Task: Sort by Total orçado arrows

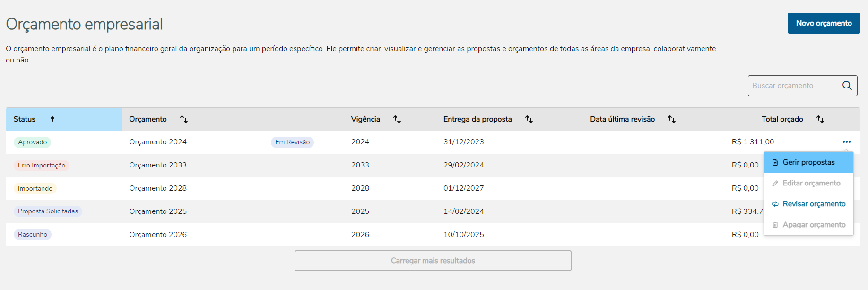Action: [820, 119]
